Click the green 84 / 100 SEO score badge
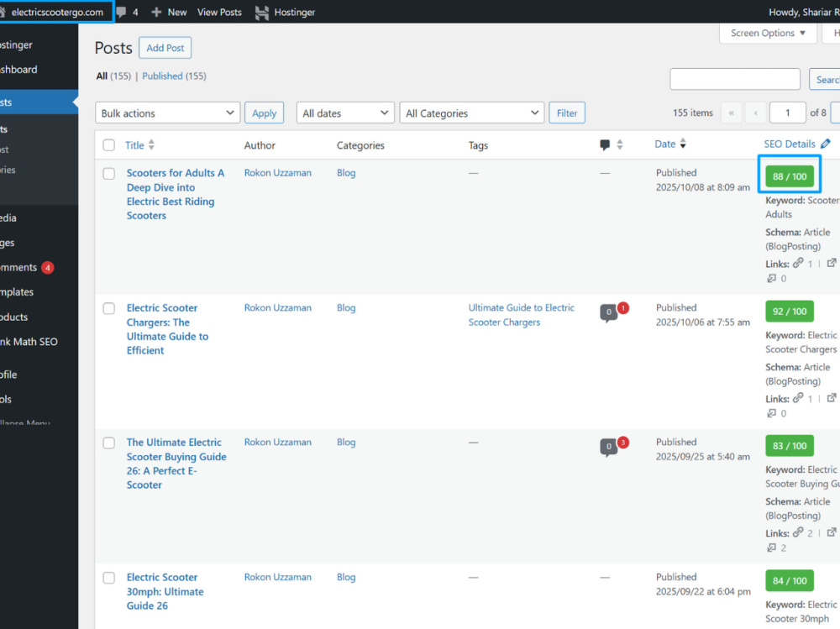Image resolution: width=840 pixels, height=629 pixels. (x=790, y=581)
